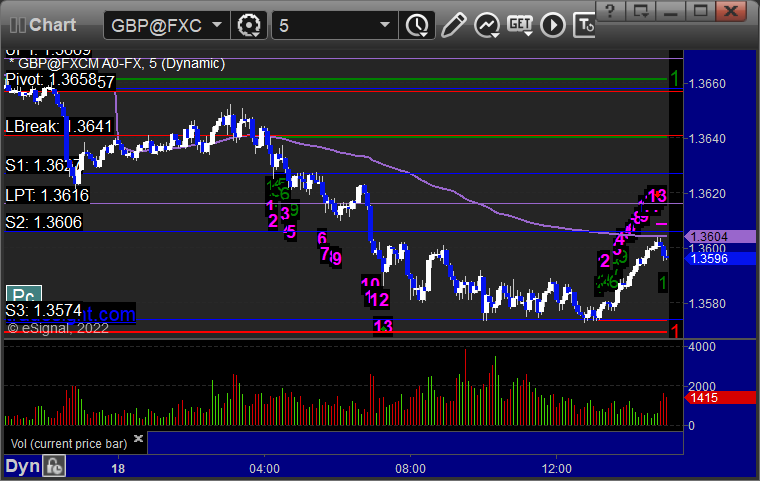Toggle the time-lock padlock icon
Image resolution: width=760 pixels, height=481 pixels.
click(54, 466)
